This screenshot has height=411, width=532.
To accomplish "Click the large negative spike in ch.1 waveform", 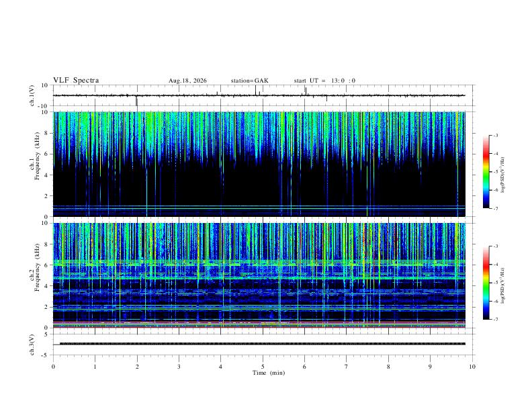I will [x=137, y=101].
